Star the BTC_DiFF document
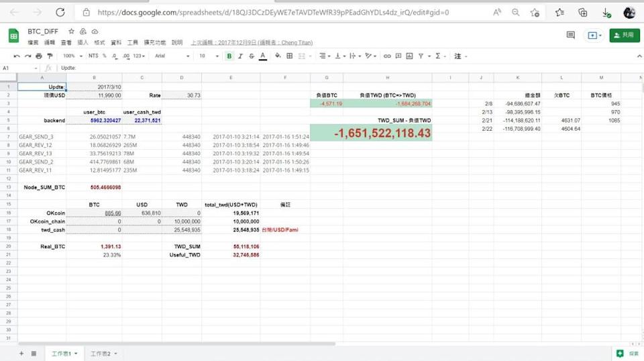Viewport: 644px width, 361px height. pyautogui.click(x=71, y=32)
